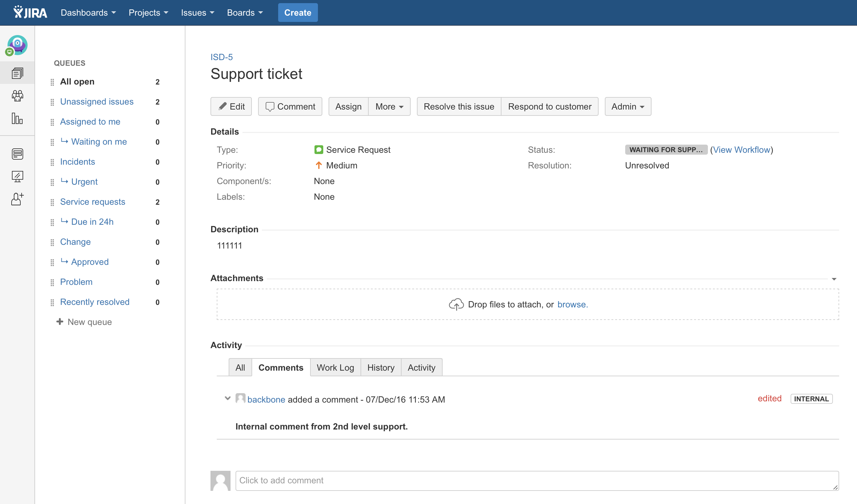Viewport: 857px width, 504px height.
Task: Open the Urgent queue
Action: (x=84, y=182)
